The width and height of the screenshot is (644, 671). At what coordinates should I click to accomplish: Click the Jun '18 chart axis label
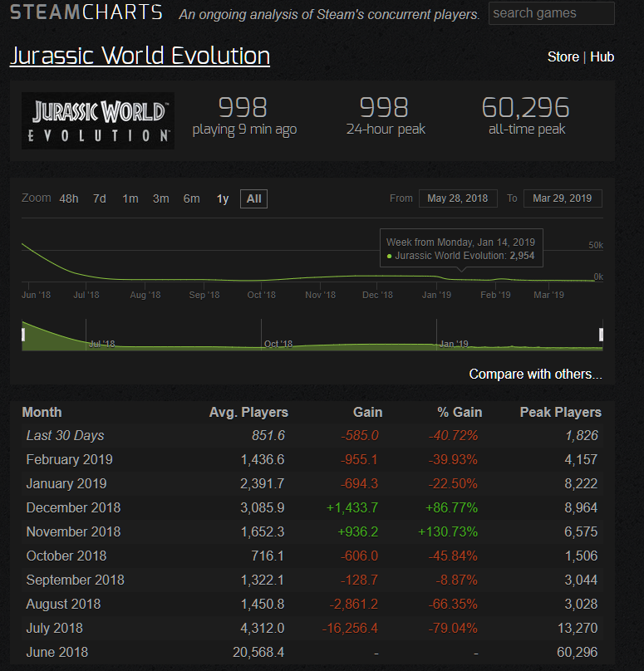(x=36, y=295)
